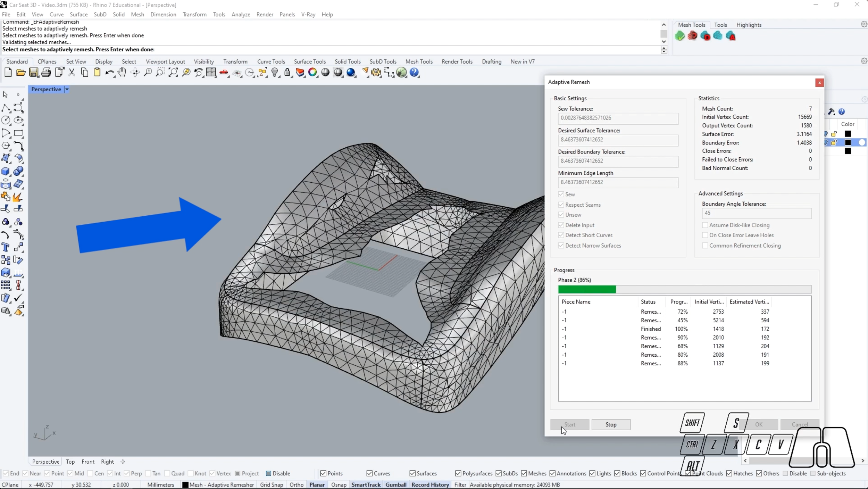Click the highlighted layer's black color swatch
The image size is (868, 489).
tap(848, 142)
